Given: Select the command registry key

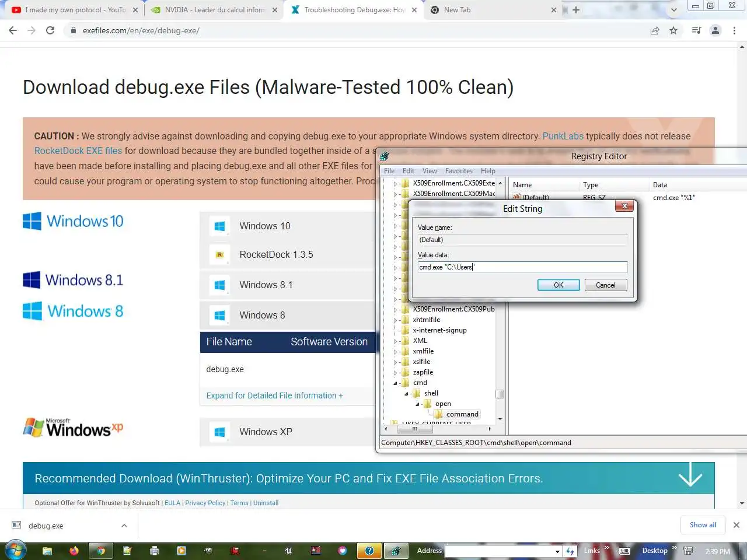Looking at the screenshot, I should coord(462,414).
